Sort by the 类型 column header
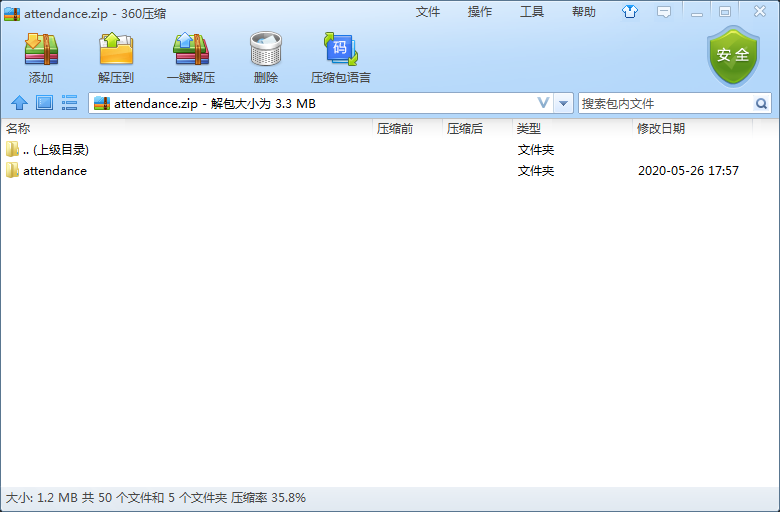This screenshot has height=512, width=780. pos(572,129)
